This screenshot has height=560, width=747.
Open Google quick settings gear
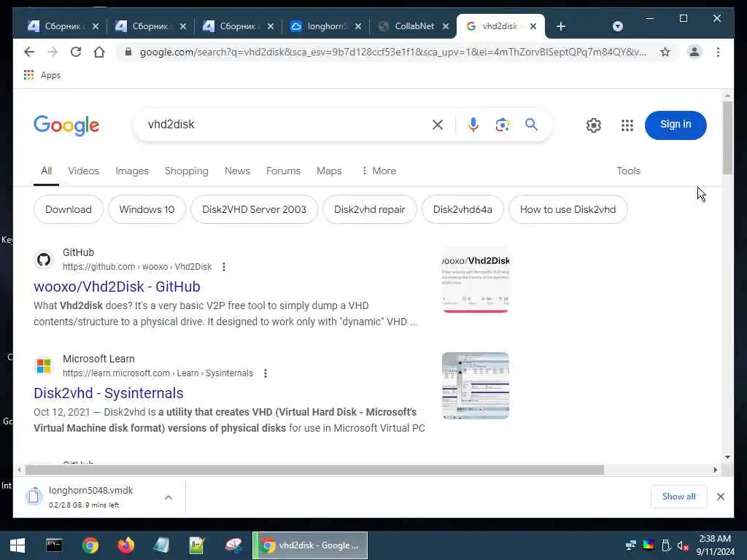click(x=594, y=125)
